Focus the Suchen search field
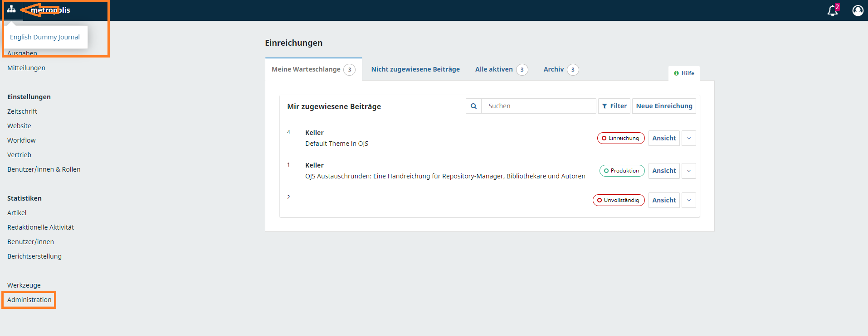The width and height of the screenshot is (868, 336). tap(538, 106)
